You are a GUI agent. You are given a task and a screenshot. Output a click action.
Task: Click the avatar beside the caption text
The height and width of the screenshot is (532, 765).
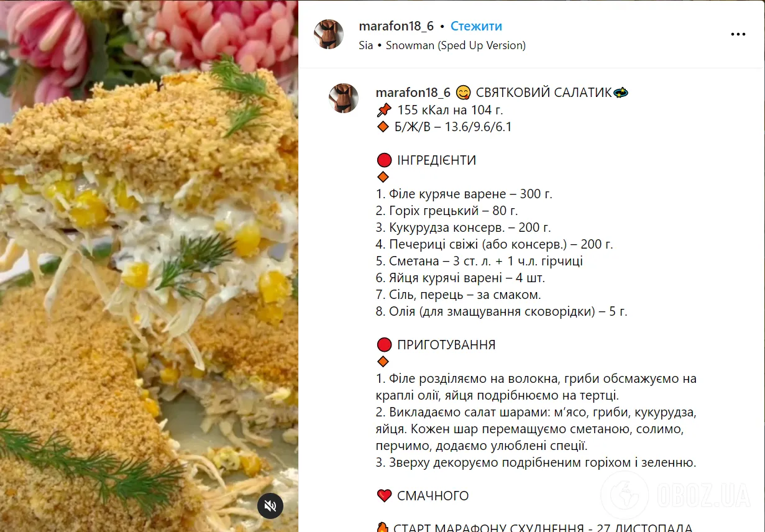coord(344,98)
